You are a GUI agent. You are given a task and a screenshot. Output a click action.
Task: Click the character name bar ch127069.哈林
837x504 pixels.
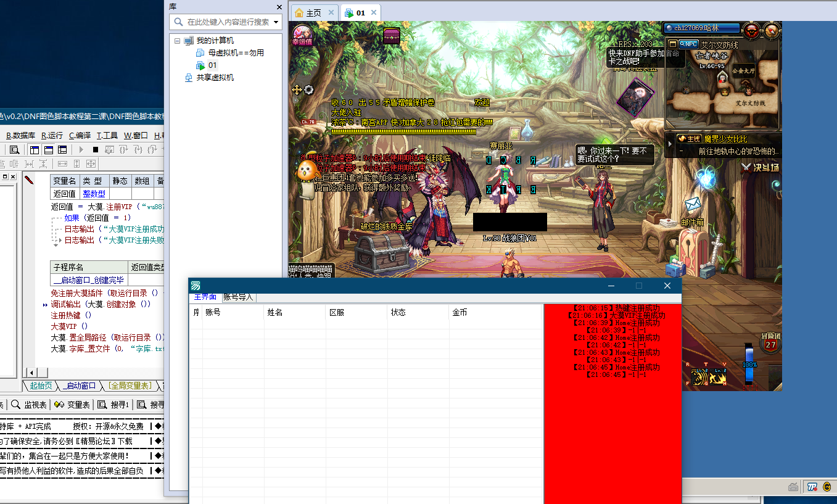[x=701, y=28]
